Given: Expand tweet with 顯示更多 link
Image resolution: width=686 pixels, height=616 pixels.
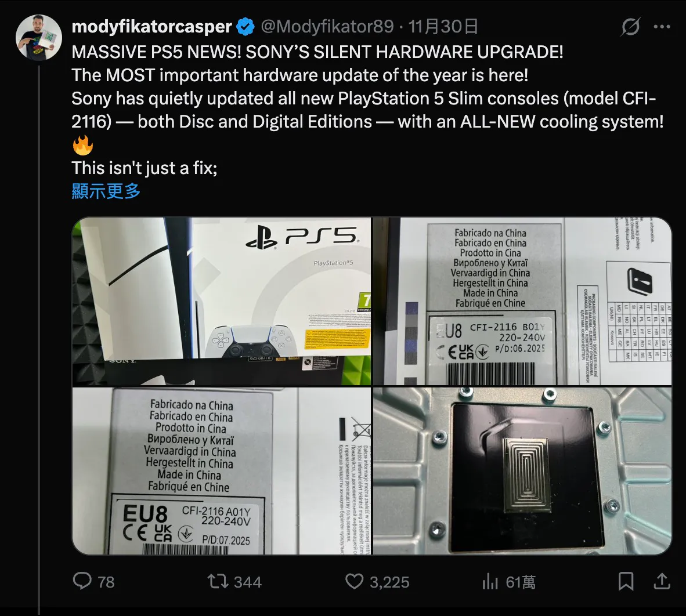Looking at the screenshot, I should (x=106, y=191).
